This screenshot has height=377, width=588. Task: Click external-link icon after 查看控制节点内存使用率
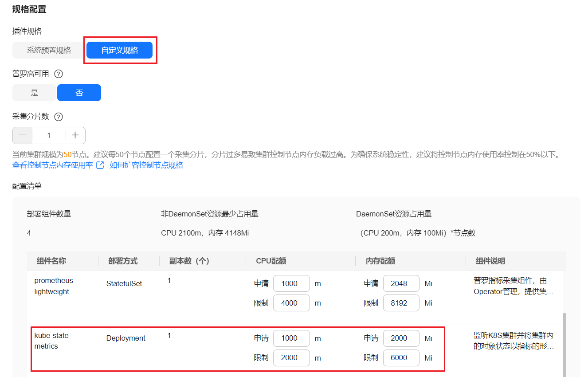point(100,165)
